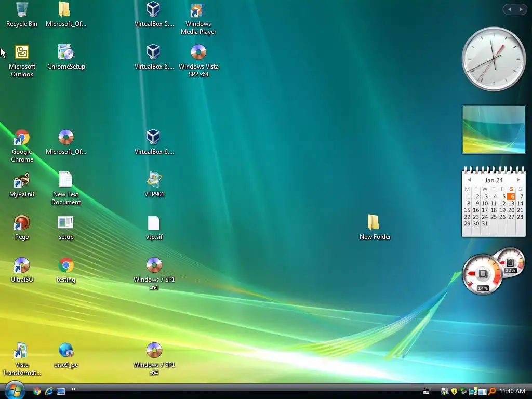This screenshot has height=399, width=532.
Task: Select date 31 in the calendar gadget
Action: point(485,223)
